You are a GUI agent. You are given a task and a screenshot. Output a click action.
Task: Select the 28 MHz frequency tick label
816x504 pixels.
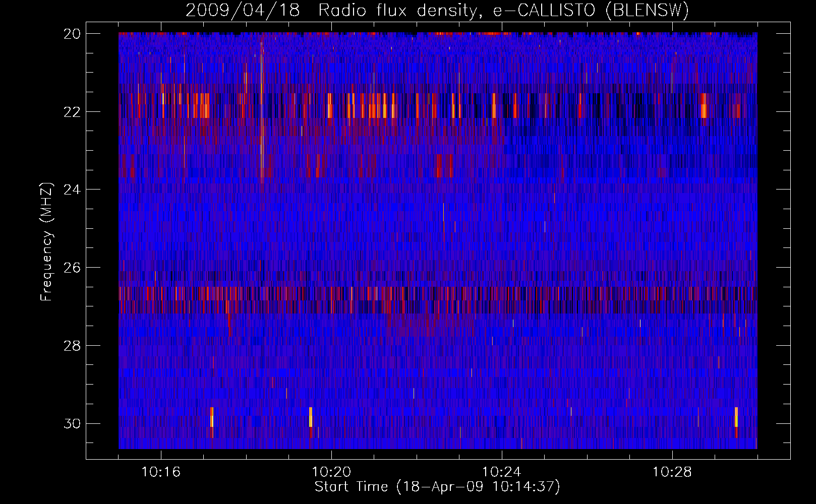(x=72, y=346)
